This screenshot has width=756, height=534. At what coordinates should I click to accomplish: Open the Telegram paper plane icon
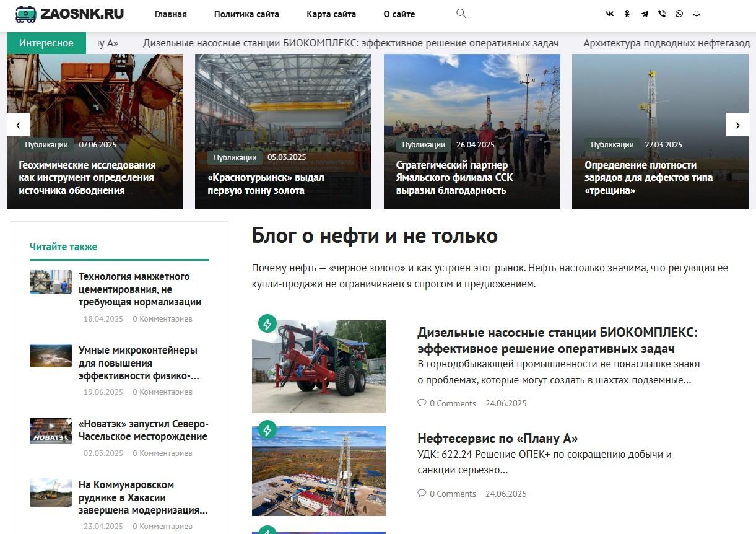645,14
